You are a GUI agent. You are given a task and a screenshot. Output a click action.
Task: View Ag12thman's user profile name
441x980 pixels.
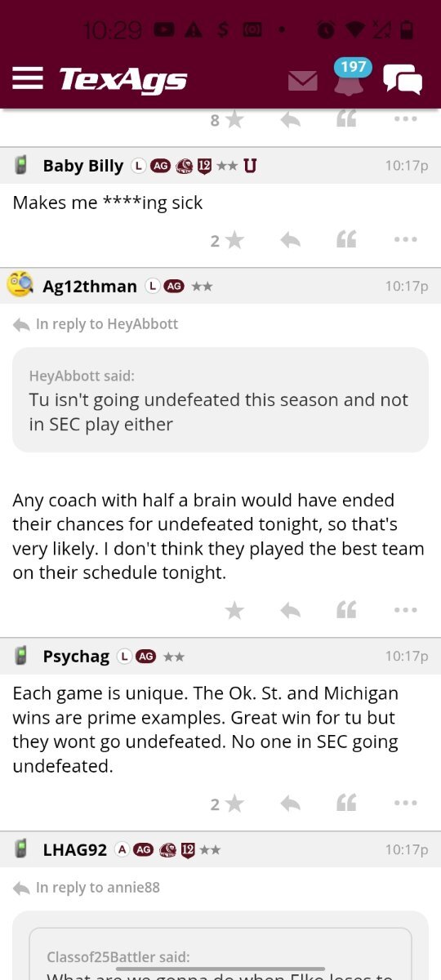click(90, 286)
